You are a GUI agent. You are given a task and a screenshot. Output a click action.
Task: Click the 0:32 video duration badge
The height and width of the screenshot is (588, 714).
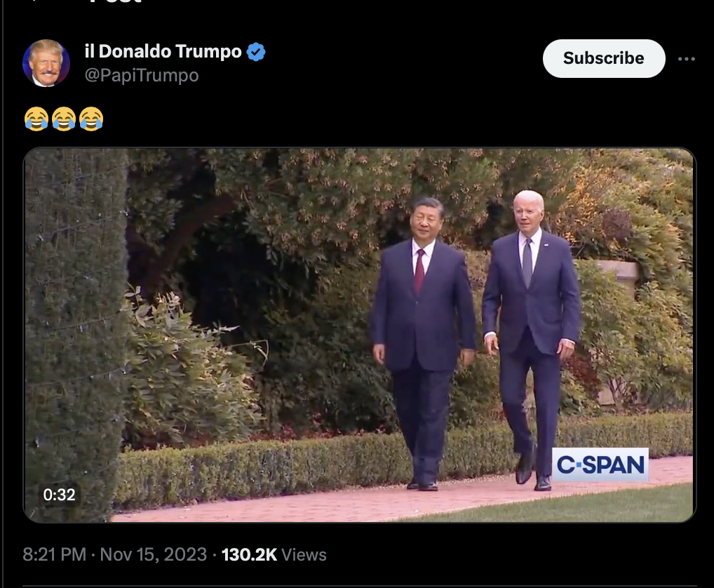click(x=59, y=495)
